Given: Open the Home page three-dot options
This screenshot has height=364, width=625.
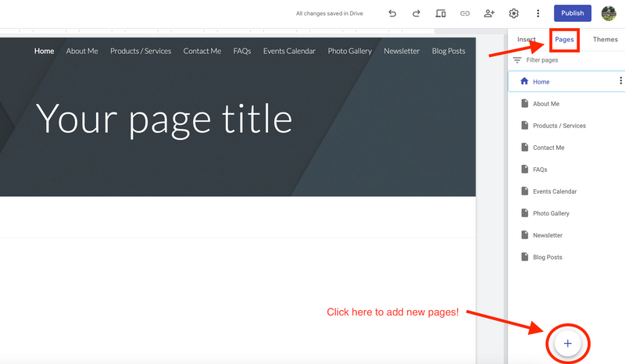Looking at the screenshot, I should pyautogui.click(x=620, y=81).
